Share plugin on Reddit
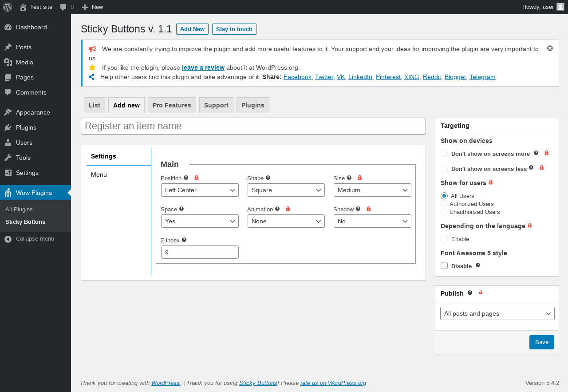Viewport: 568px width, 392px height. [x=432, y=77]
